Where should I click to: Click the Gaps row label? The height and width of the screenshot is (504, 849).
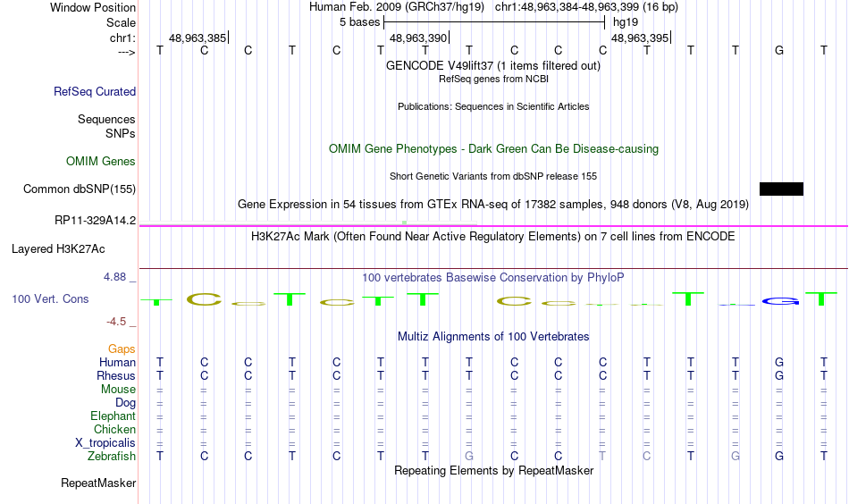click(x=122, y=349)
